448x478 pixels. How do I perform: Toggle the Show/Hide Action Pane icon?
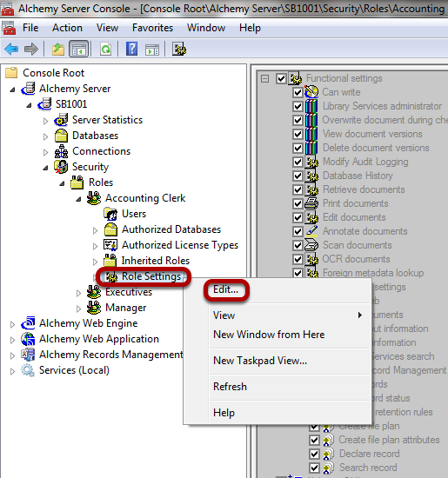pyautogui.click(x=152, y=49)
